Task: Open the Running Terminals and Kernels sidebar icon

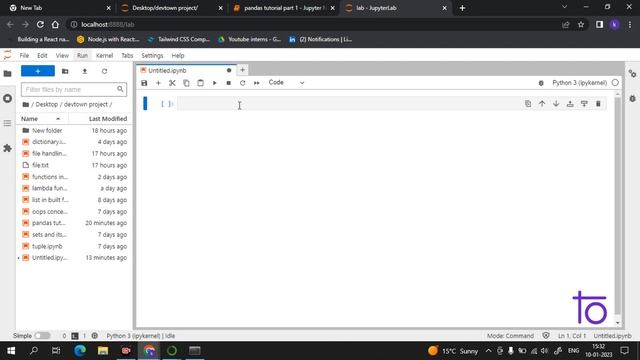Action: point(7,98)
